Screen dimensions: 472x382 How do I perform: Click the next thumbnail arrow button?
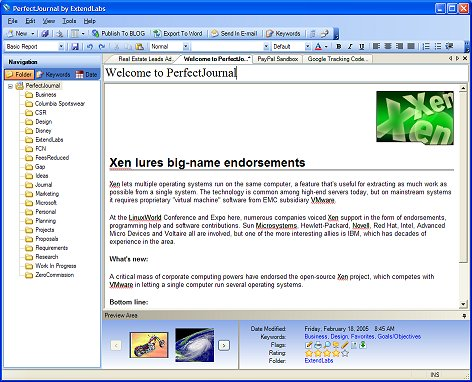(224, 345)
